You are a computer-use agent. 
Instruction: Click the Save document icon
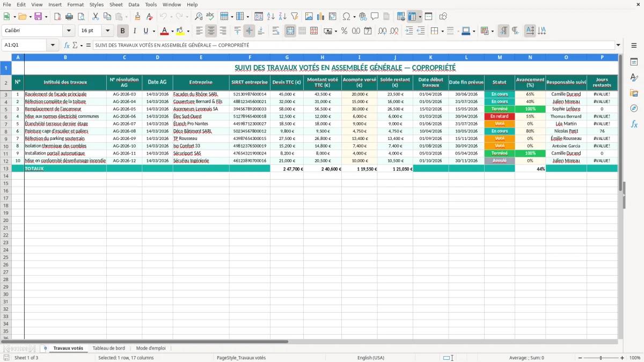pyautogui.click(x=38, y=17)
